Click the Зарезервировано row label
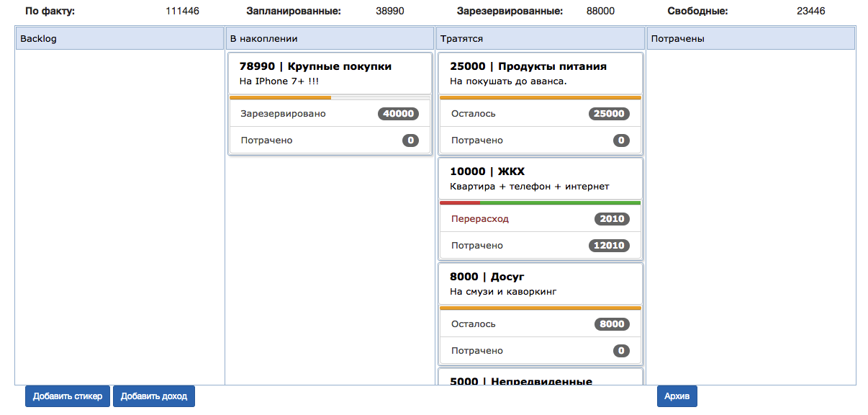Screen dimensions: 868x415 click(283, 114)
